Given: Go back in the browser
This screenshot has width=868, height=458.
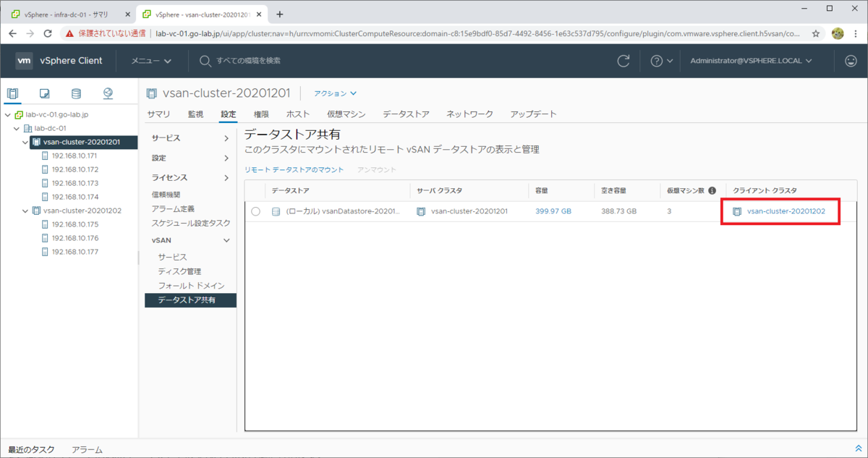Looking at the screenshot, I should [12, 33].
